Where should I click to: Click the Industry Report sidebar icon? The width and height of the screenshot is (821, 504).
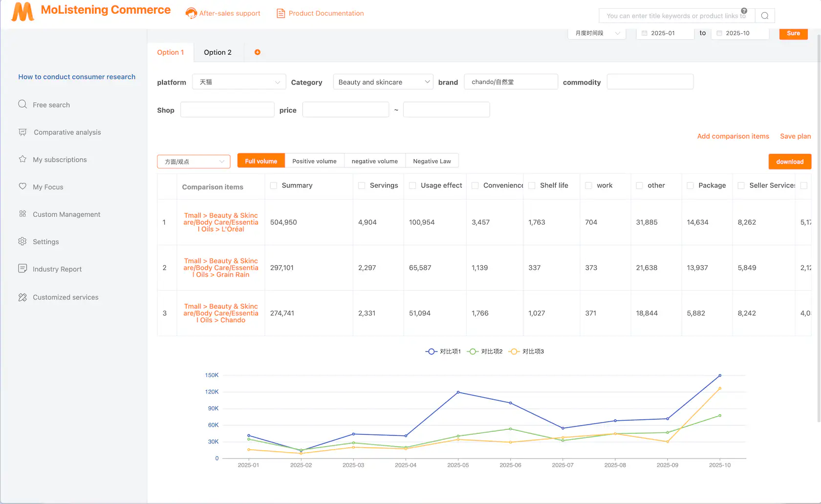point(22,268)
